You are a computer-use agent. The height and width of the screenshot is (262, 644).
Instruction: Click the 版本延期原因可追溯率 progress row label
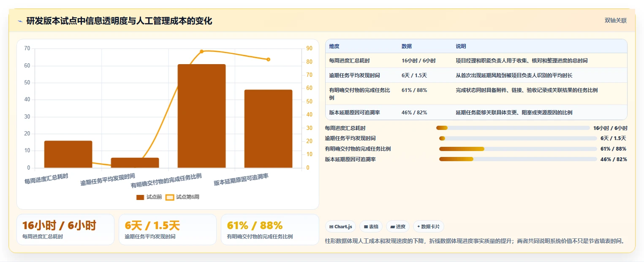pyautogui.click(x=350, y=159)
